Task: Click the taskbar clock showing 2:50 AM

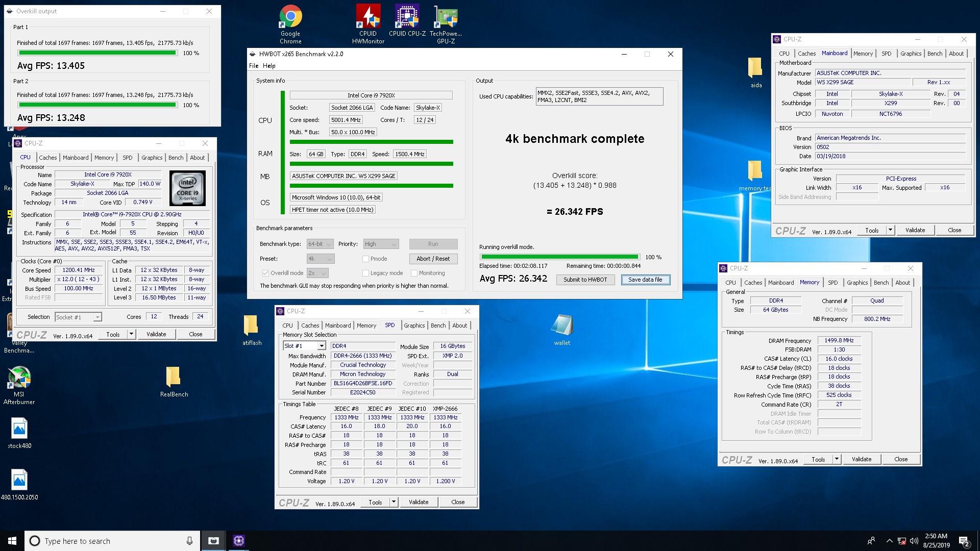Action: (x=936, y=541)
